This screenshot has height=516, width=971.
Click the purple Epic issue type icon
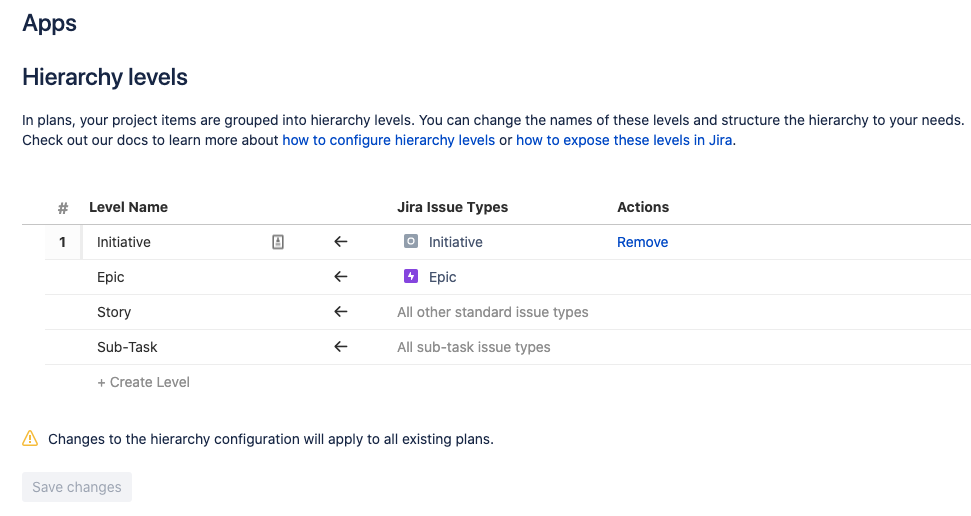click(411, 276)
